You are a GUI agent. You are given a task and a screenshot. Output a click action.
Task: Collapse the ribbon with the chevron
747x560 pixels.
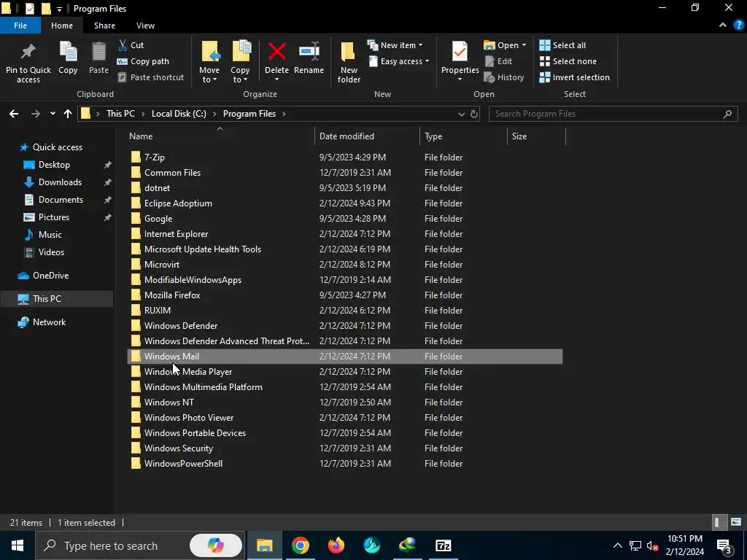(x=723, y=26)
